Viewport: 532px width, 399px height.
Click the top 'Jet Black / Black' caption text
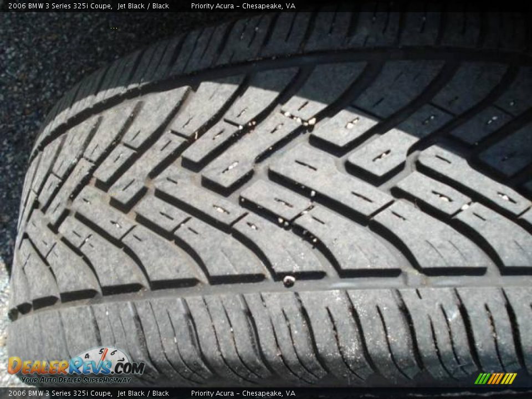pos(143,6)
